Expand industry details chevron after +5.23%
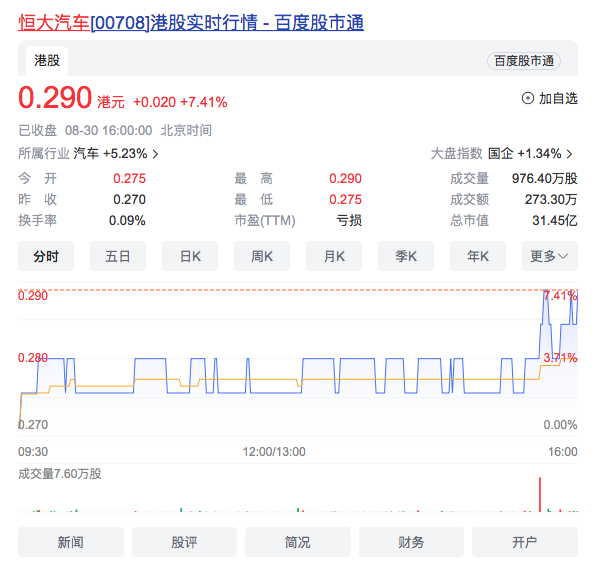Image resolution: width=600 pixels, height=565 pixels. (x=155, y=154)
